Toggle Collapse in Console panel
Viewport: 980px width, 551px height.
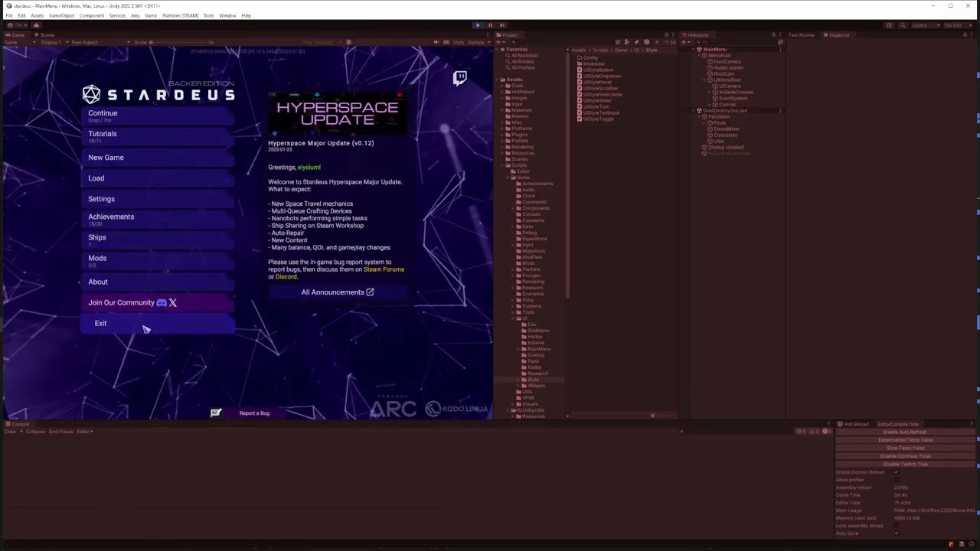coord(35,432)
